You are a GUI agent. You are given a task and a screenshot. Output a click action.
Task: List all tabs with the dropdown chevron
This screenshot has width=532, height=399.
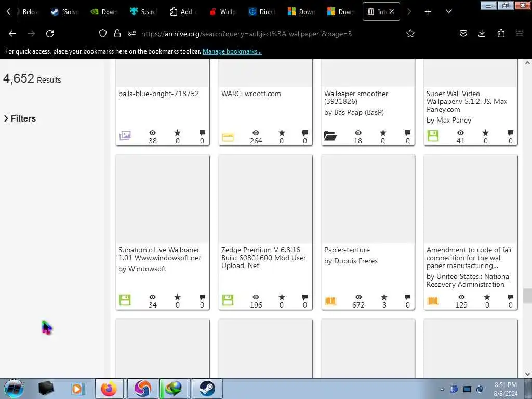click(448, 11)
